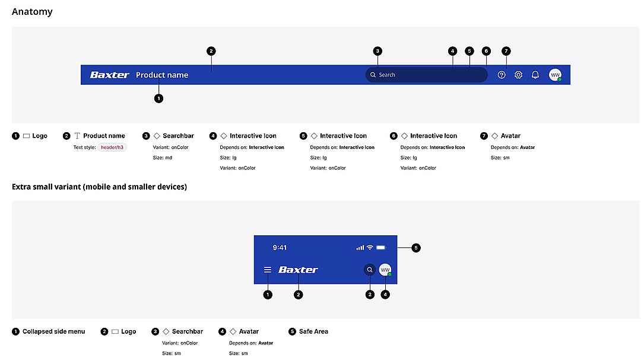Click the "Collapsed side menu" legend label
Viewport: 644px width, 361px height.
[53, 331]
